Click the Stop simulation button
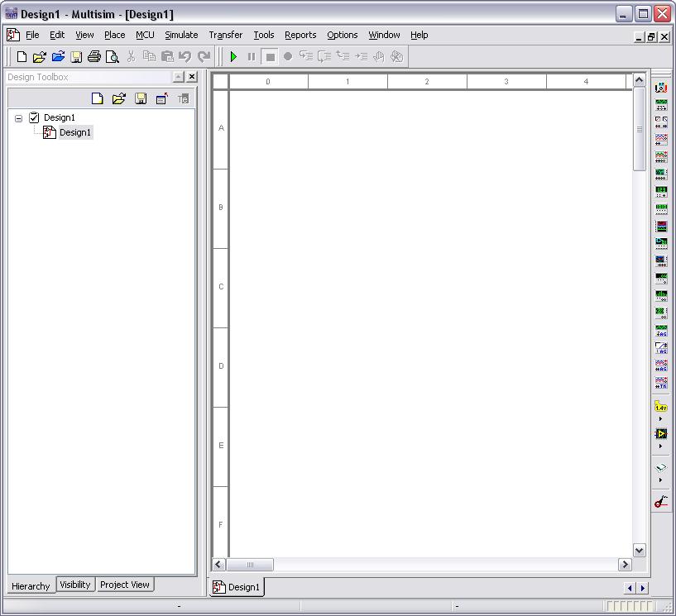This screenshot has height=616, width=676. point(270,57)
